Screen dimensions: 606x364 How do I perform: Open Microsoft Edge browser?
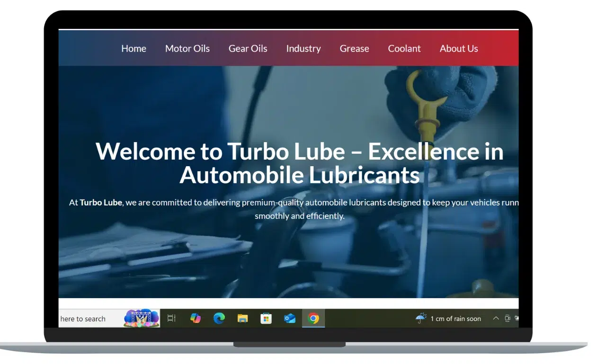point(219,318)
